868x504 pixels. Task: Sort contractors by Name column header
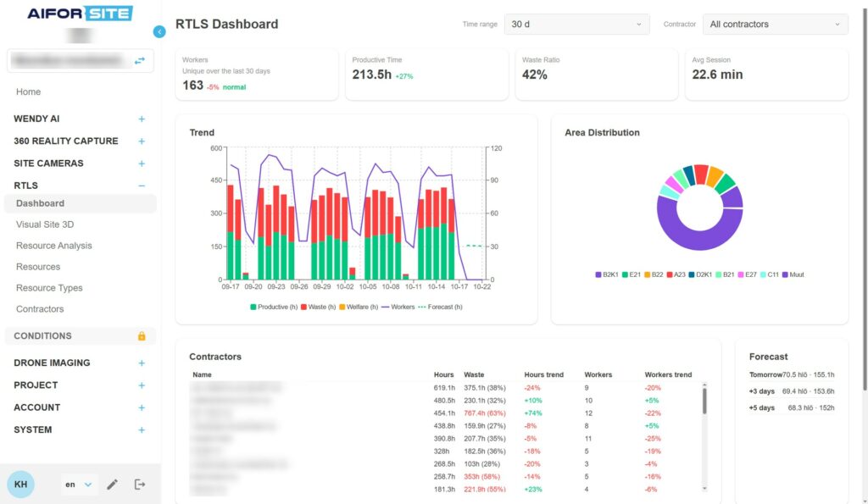[202, 375]
